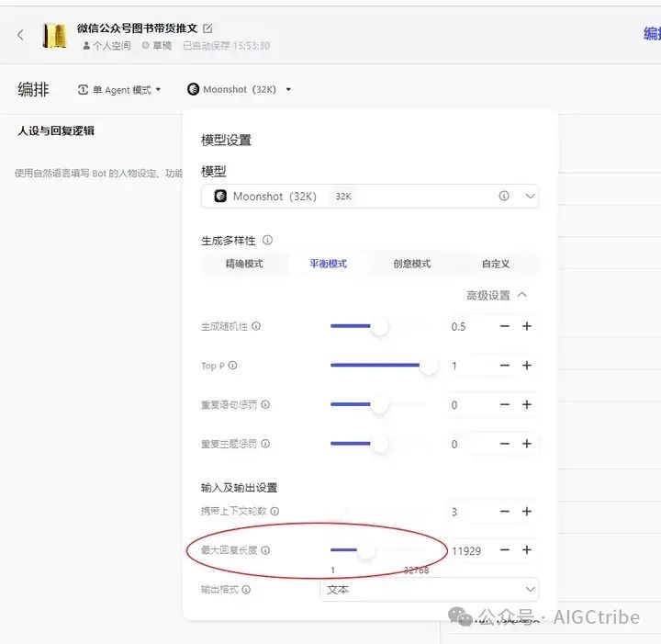This screenshot has height=644, width=661.
Task: Decrease Top P with minus button
Action: point(505,366)
